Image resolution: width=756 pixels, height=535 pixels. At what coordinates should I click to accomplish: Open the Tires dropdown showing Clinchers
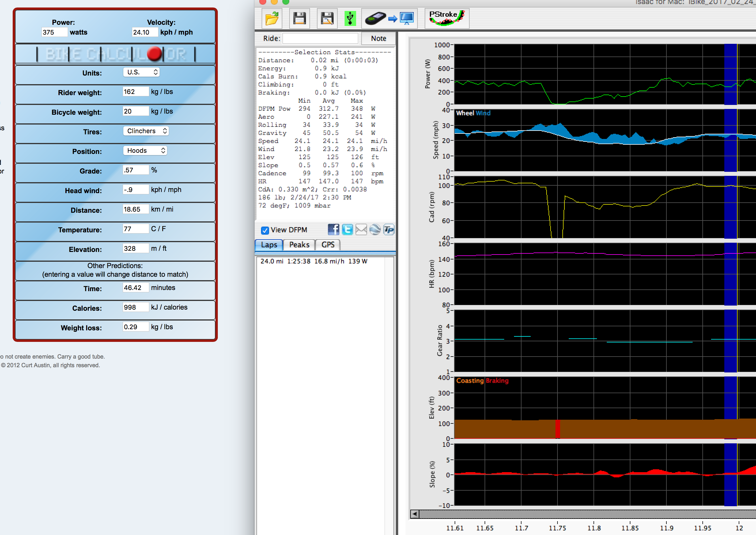click(146, 131)
